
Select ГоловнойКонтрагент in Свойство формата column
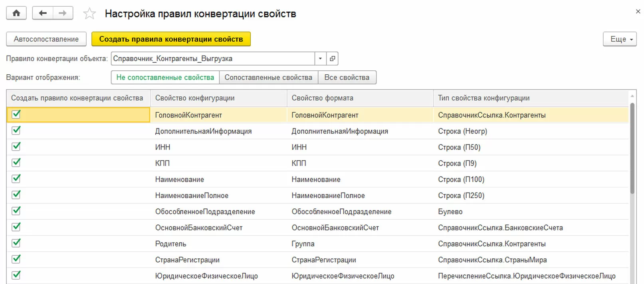pos(360,115)
